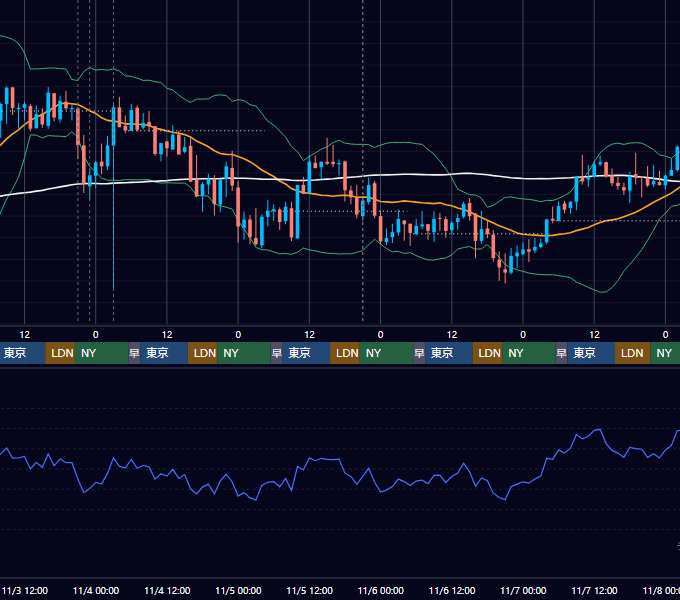
Task: Click the hour label 12 above 11/5 12:00
Action: click(x=309, y=335)
